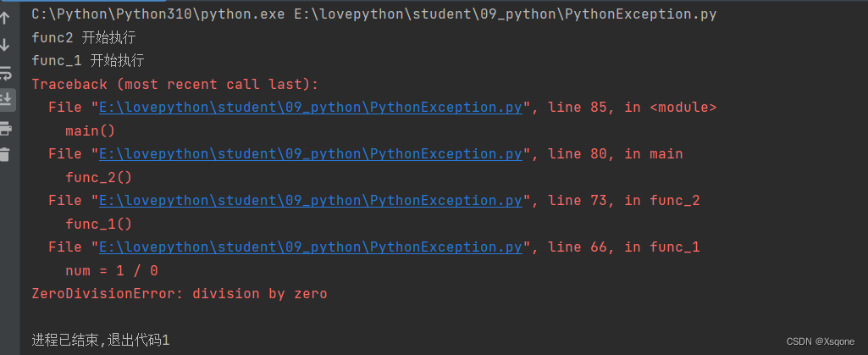The image size is (868, 355).
Task: Click the "func_1 开始执行" output line
Action: click(x=87, y=61)
